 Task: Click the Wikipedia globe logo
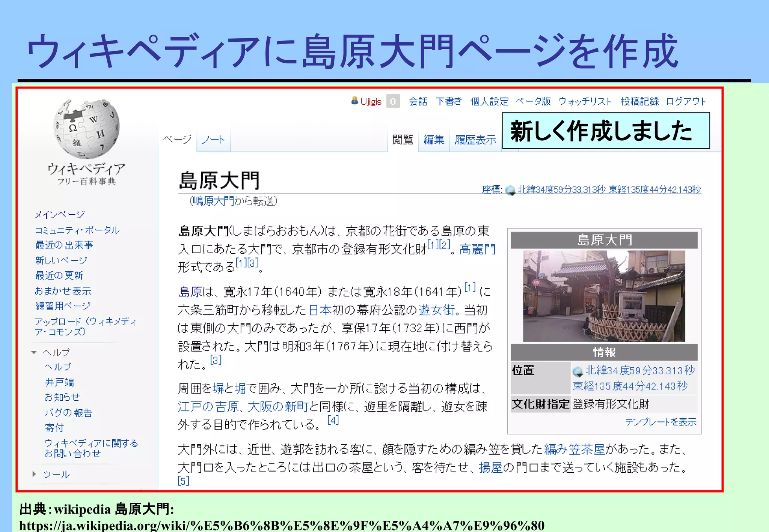pyautogui.click(x=87, y=129)
